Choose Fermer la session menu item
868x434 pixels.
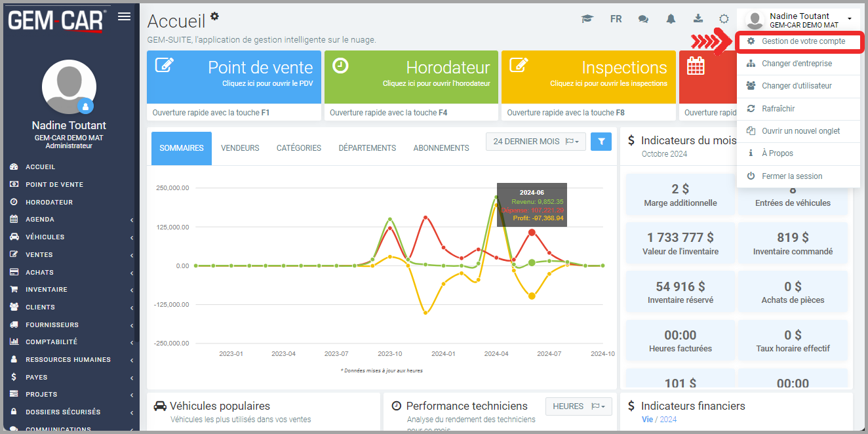(791, 176)
